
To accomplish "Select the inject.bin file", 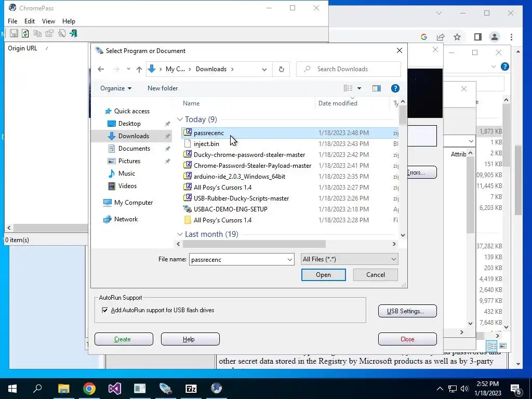I will (x=290, y=144).
